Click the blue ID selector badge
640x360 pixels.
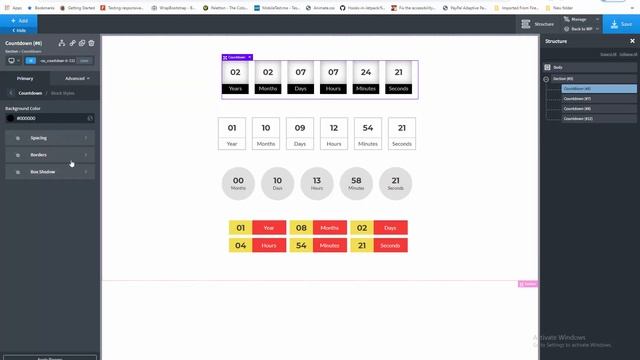click(31, 60)
